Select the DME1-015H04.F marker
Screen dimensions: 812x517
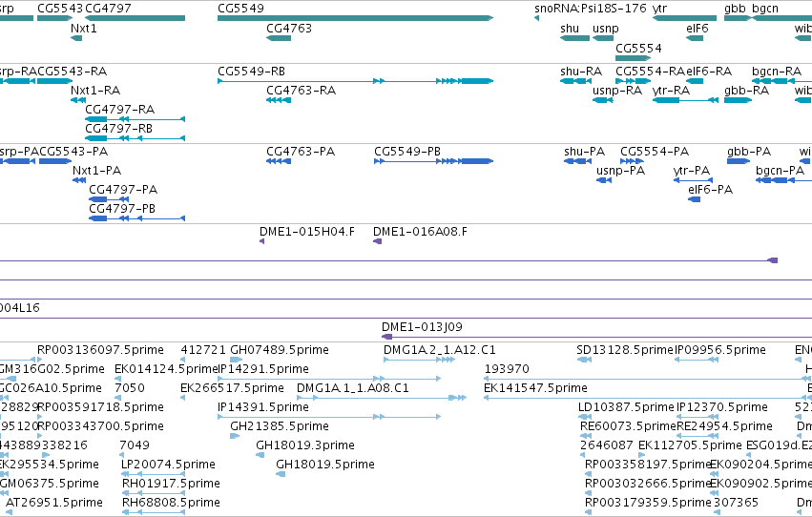pyautogui.click(x=262, y=241)
